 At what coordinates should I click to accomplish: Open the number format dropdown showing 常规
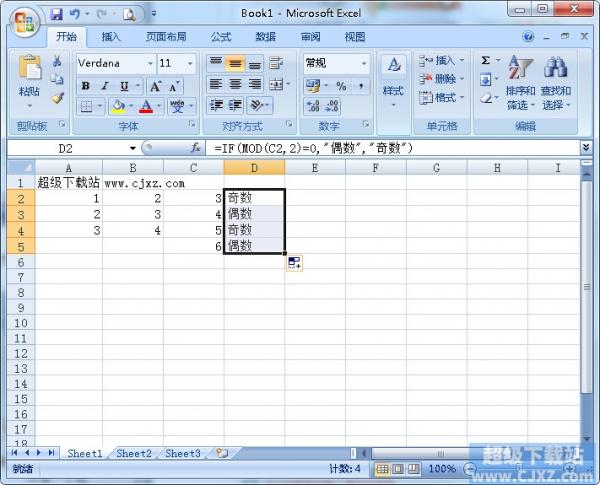click(364, 64)
